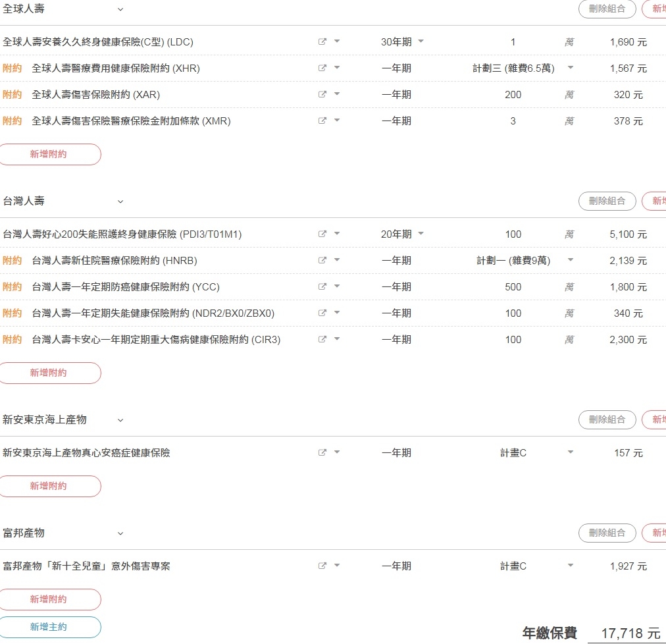Expand the 全球人壽 company selector

120,9
